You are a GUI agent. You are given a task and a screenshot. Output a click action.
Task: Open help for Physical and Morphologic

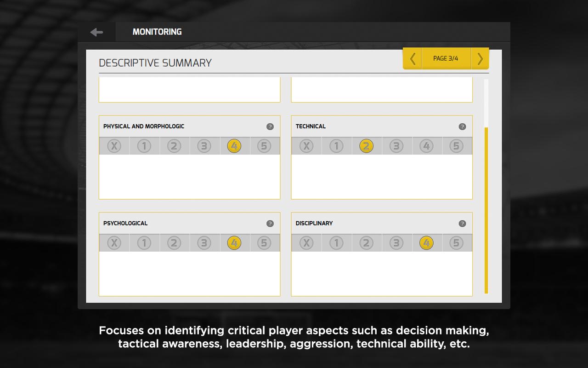pyautogui.click(x=270, y=126)
